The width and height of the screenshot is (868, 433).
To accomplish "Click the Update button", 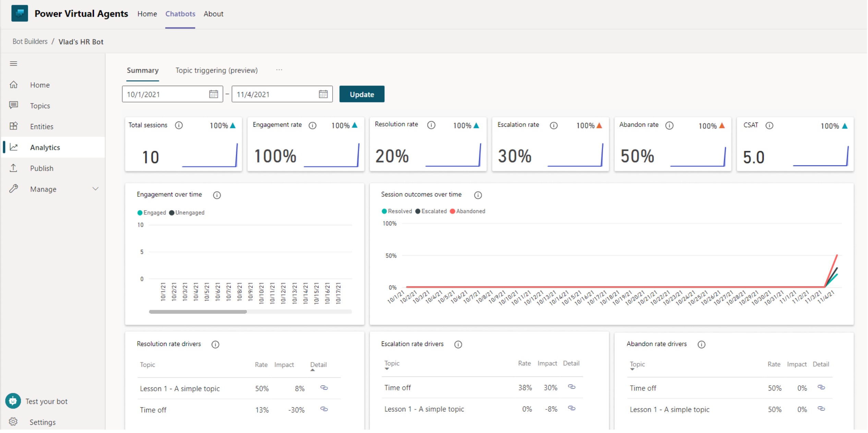I will click(362, 94).
